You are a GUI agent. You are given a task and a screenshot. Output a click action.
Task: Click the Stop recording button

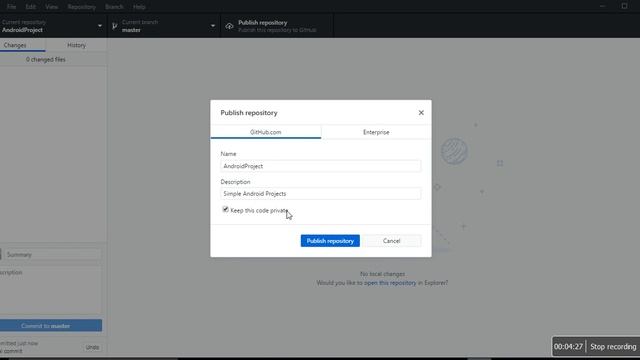(613, 347)
